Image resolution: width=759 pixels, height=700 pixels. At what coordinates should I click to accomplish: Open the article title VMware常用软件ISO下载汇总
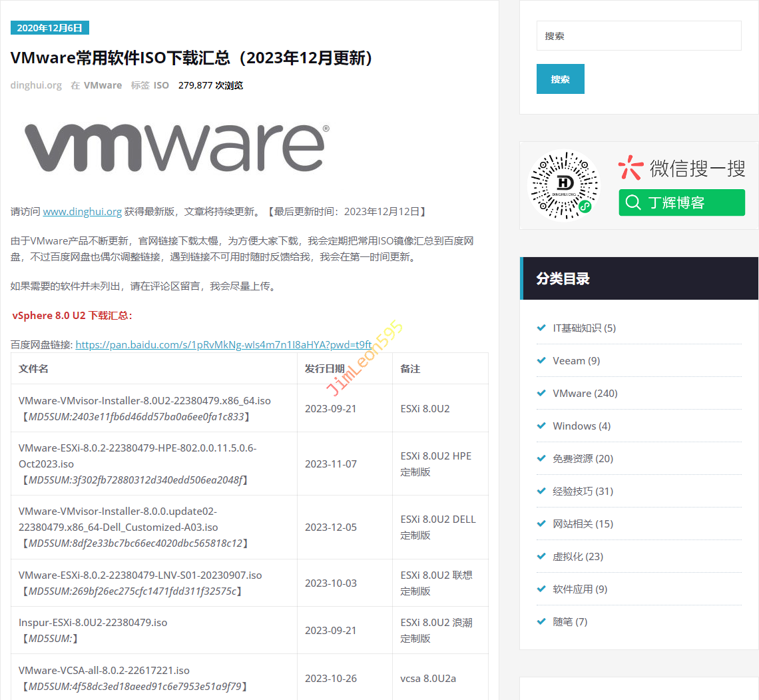pos(192,58)
